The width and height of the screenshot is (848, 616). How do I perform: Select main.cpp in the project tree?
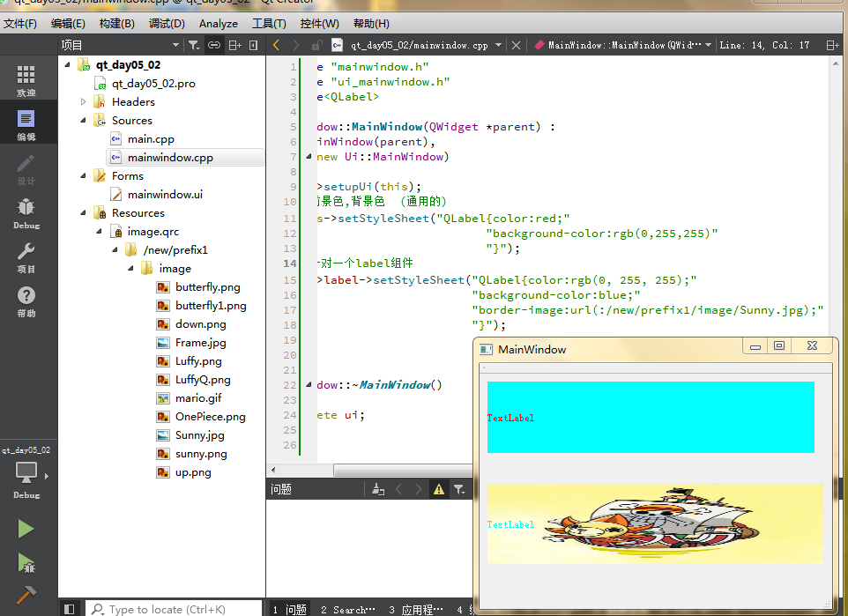pos(151,139)
